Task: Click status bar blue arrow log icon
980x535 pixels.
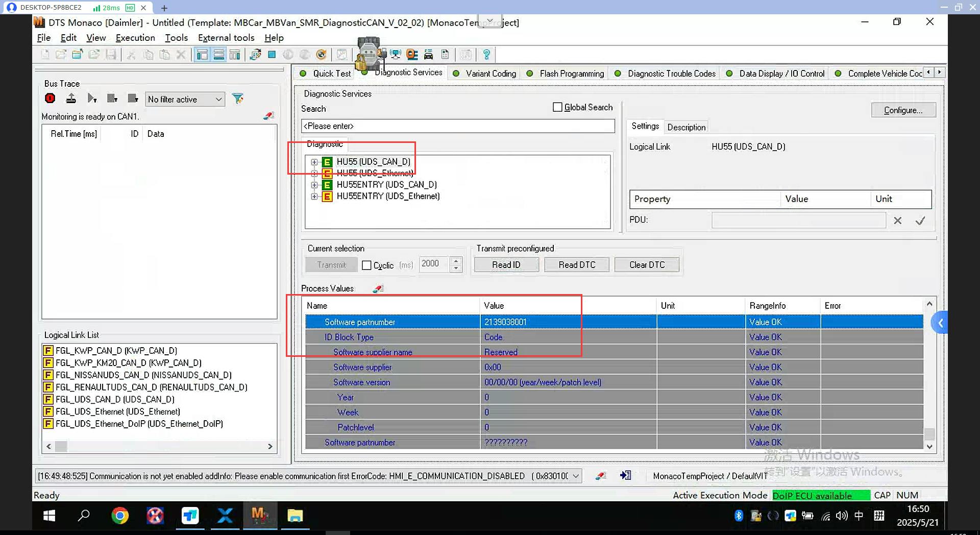Action: [x=626, y=475]
